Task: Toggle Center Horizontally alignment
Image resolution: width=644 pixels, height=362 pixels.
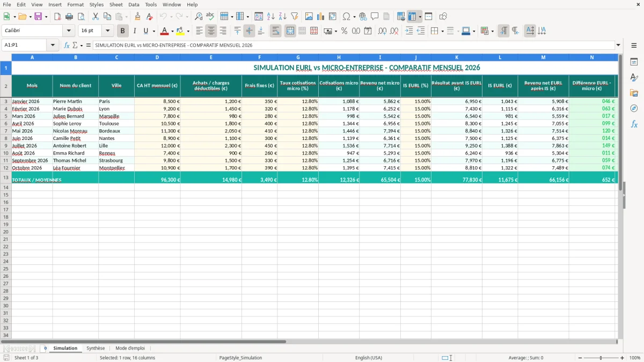Action: [211, 31]
